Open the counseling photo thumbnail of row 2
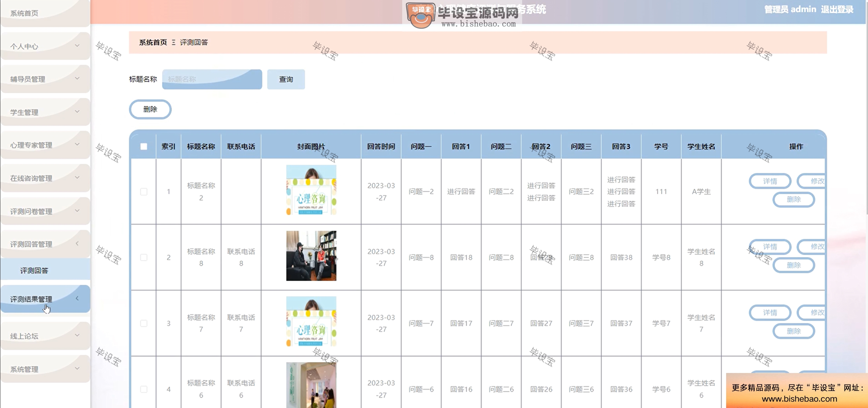The height and width of the screenshot is (408, 868). point(311,256)
